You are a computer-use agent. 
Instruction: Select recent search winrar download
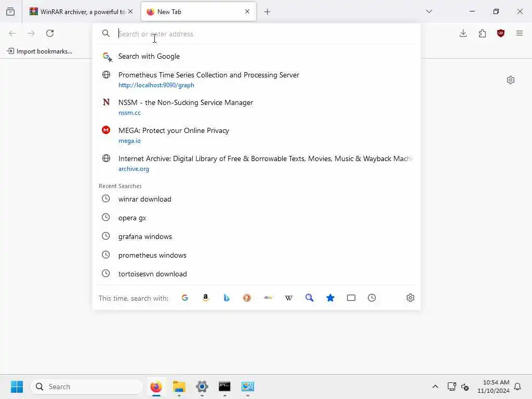[256, 199]
